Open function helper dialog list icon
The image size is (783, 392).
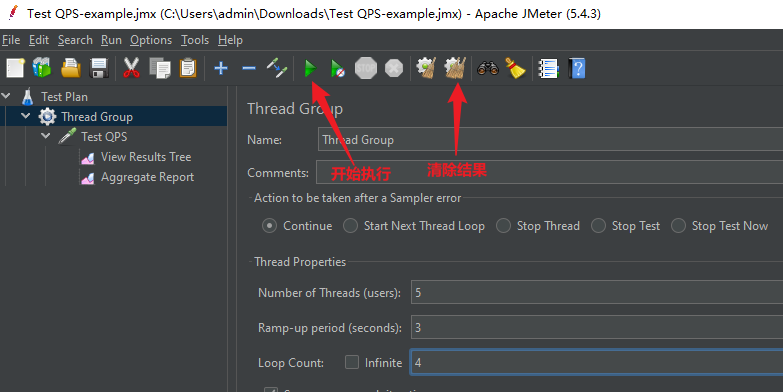[x=548, y=68]
